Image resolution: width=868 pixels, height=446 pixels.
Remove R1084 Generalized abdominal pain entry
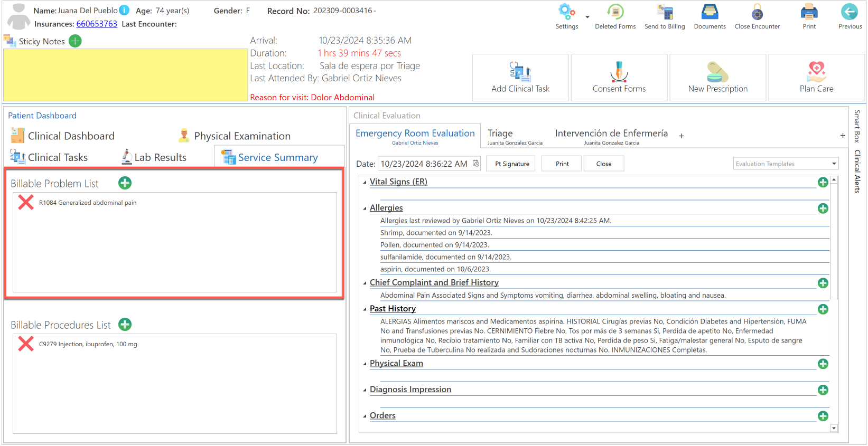[x=26, y=202]
